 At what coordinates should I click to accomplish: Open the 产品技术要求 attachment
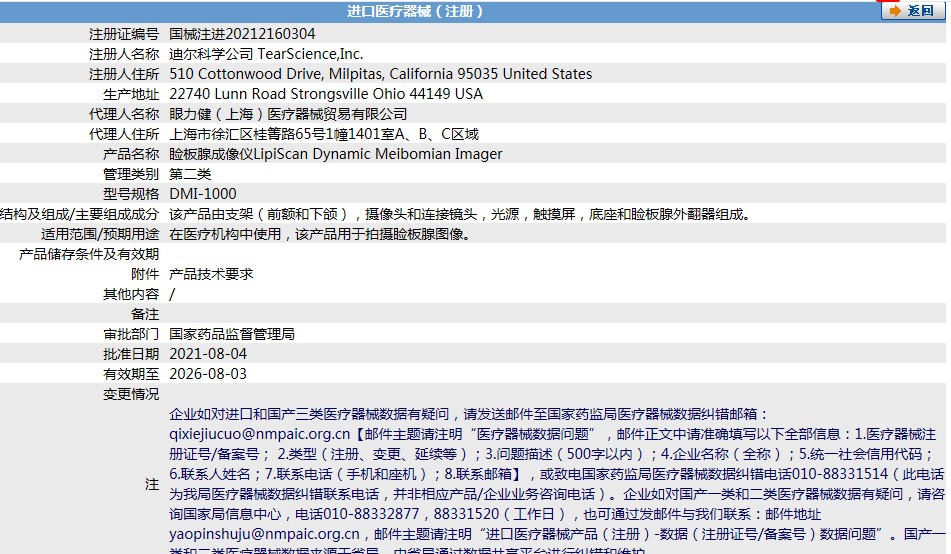pos(211,274)
